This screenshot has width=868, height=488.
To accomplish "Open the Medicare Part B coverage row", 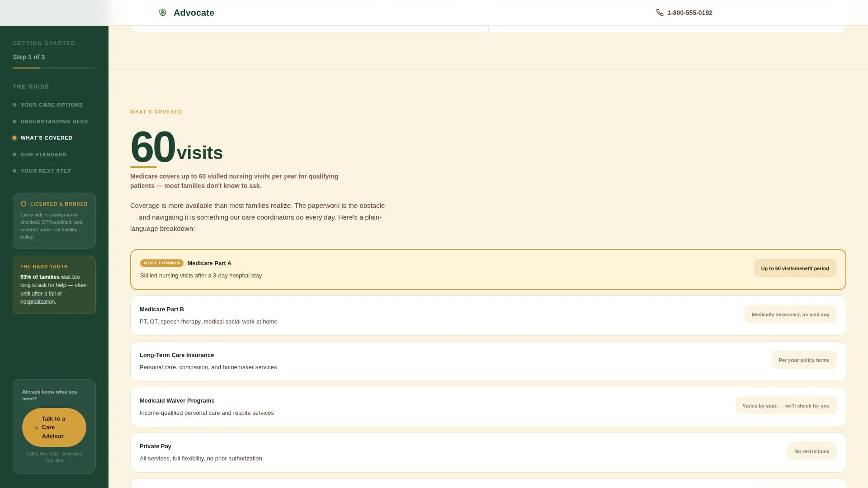I will [x=488, y=315].
